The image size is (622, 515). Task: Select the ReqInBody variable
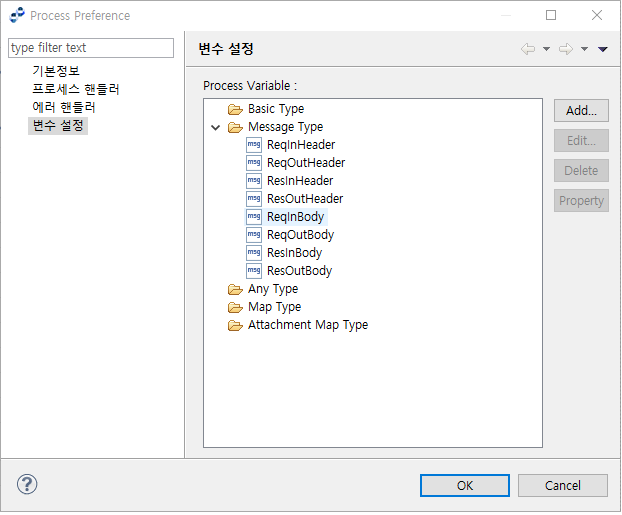tap(296, 217)
